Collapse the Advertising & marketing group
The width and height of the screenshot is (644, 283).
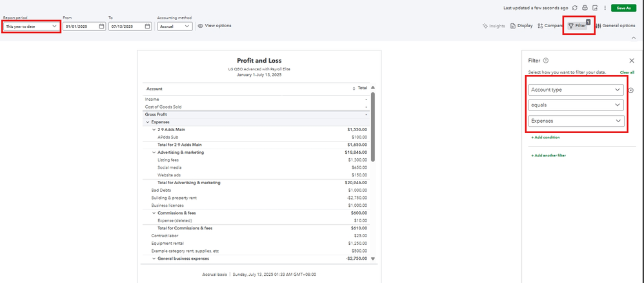tap(154, 152)
